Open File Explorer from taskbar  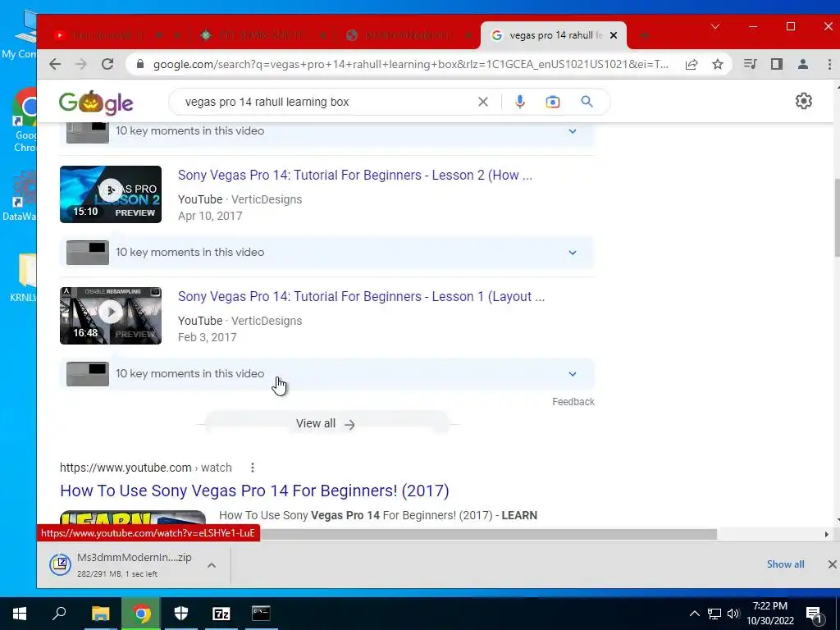point(100,614)
